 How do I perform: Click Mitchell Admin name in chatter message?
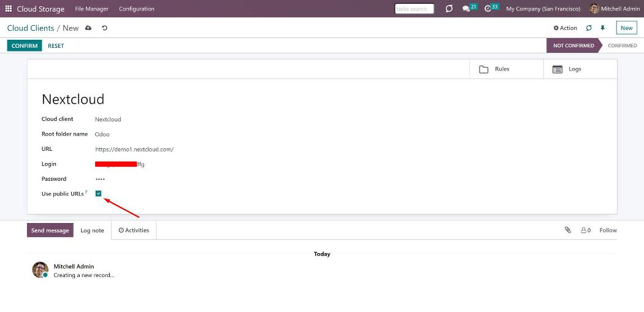pyautogui.click(x=74, y=267)
